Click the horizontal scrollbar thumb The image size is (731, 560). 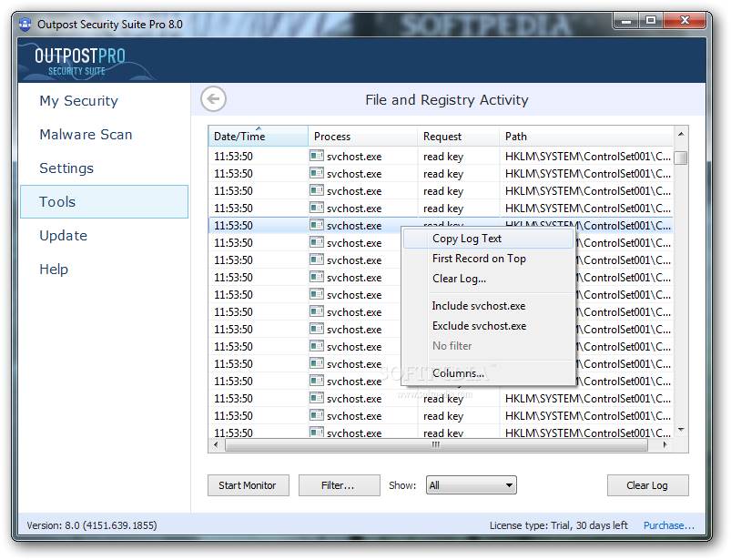436,445
